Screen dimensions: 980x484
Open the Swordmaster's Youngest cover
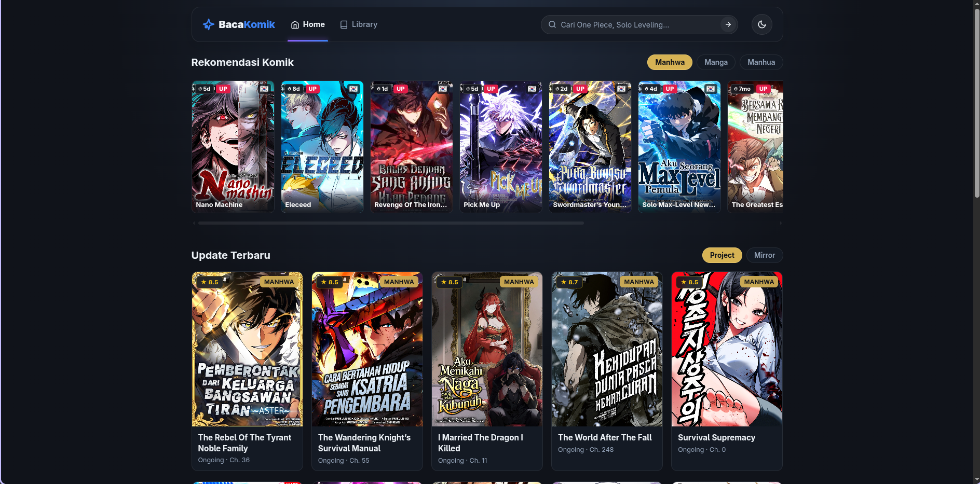[x=590, y=147]
